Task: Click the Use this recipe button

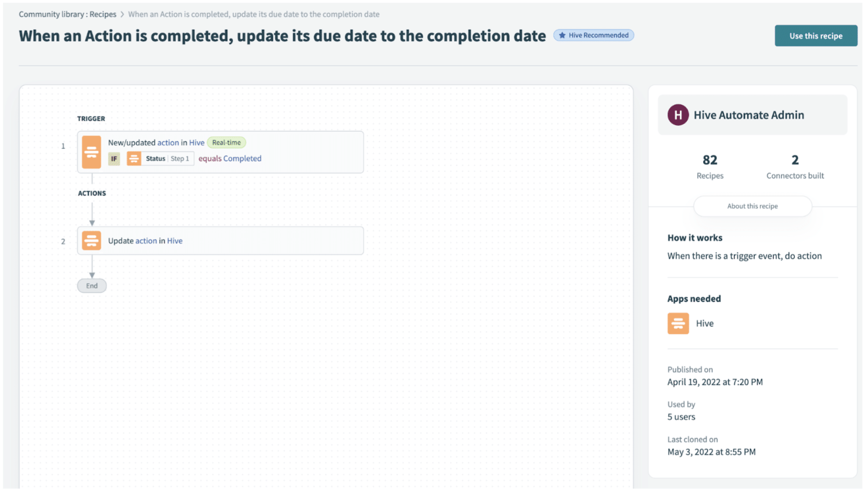Action: point(816,36)
